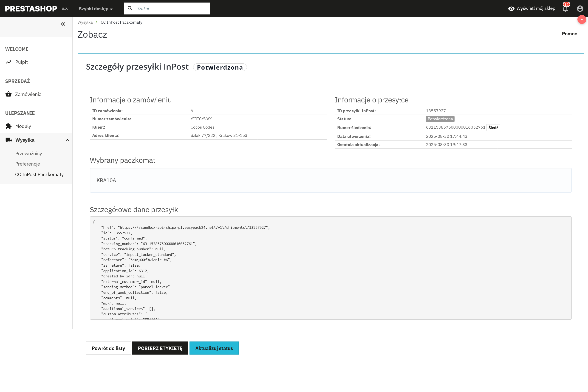Click the search magnifier icon
588x392 pixels.
[130, 8]
